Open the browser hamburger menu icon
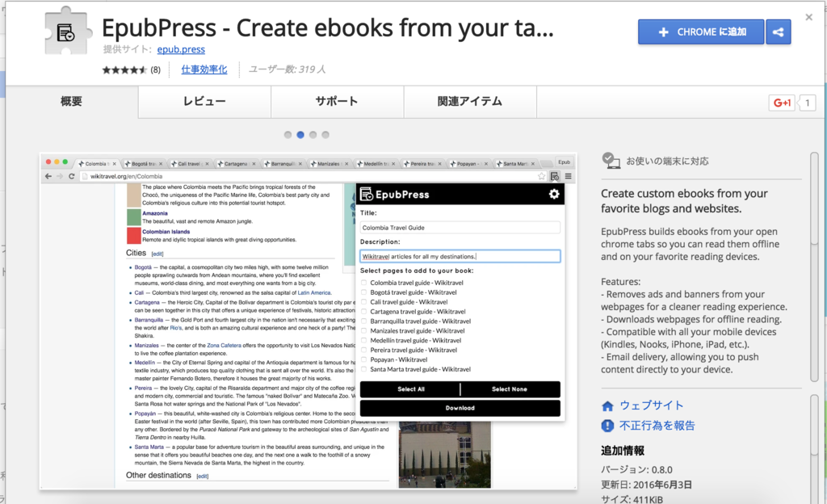This screenshot has height=504, width=827. [568, 176]
